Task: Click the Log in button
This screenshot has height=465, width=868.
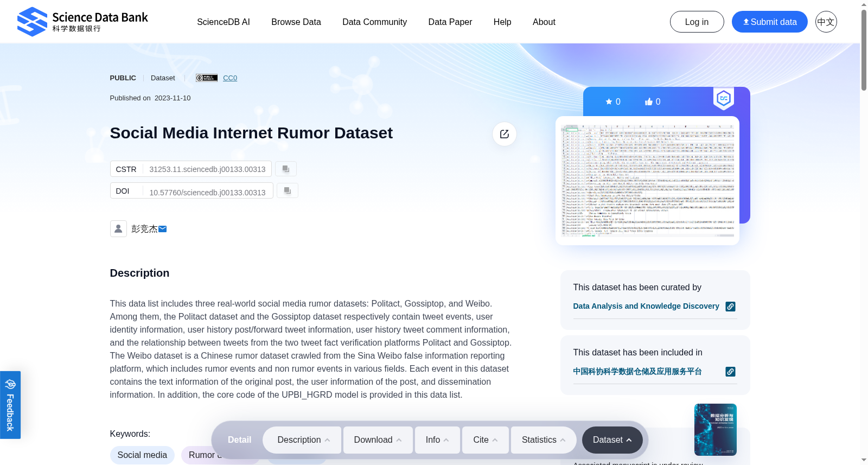Action: coord(697,22)
